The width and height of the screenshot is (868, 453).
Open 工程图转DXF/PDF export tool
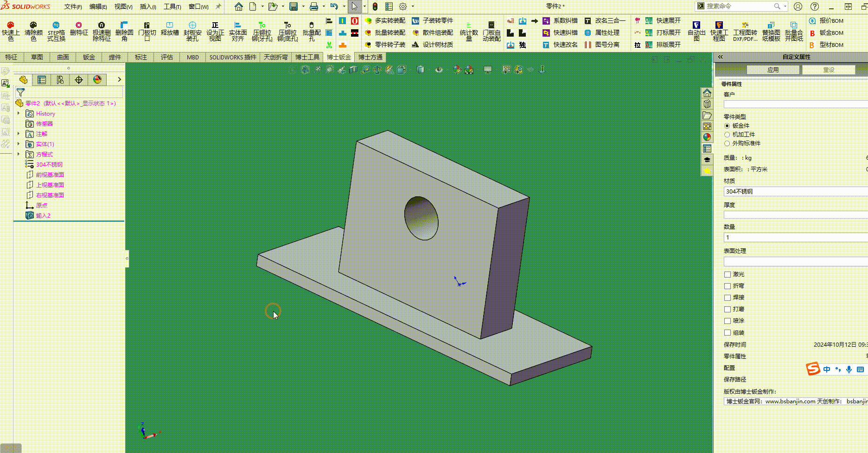pyautogui.click(x=745, y=31)
